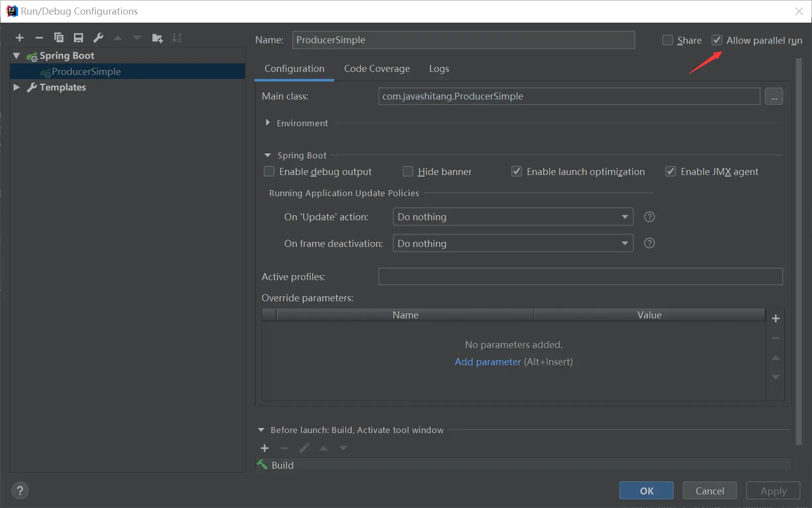
Task: Expand the Environment section
Action: pos(268,123)
